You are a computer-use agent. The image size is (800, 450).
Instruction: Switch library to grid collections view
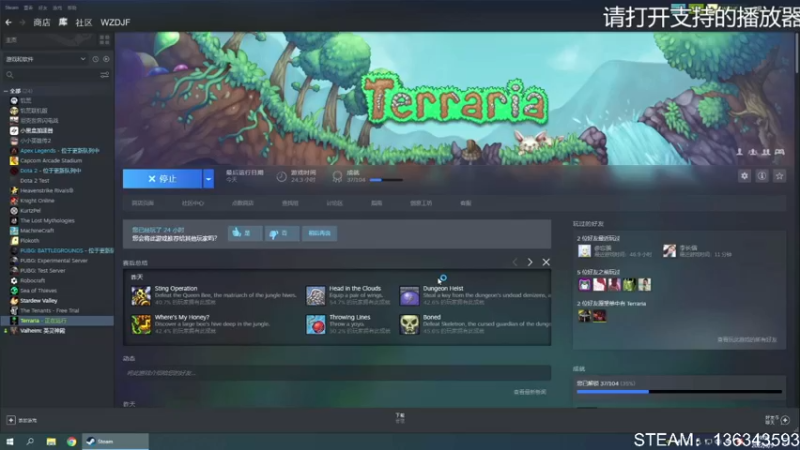(x=105, y=40)
